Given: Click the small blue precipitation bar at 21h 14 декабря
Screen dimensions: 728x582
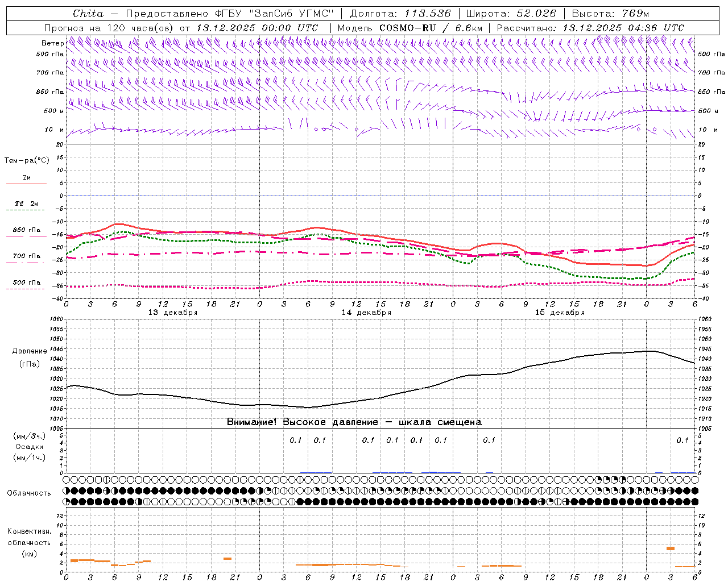Looking at the screenshot, I should 433,472.
